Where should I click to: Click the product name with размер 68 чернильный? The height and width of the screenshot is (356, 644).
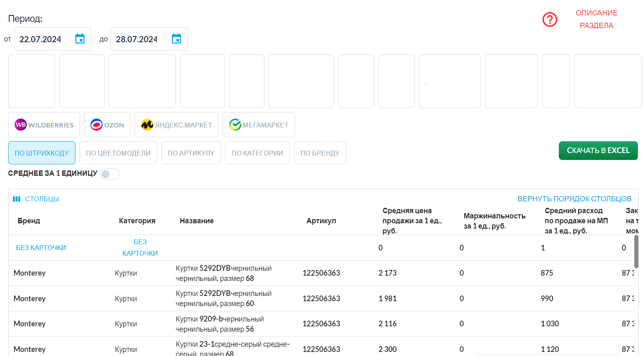223,273
